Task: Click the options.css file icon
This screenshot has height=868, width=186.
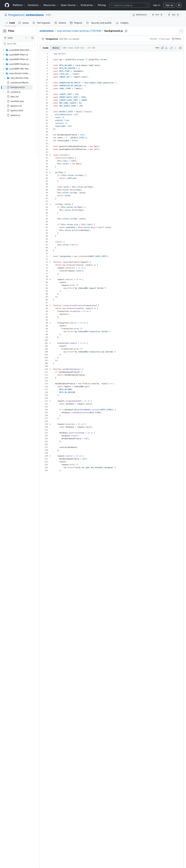Action: coord(8,106)
